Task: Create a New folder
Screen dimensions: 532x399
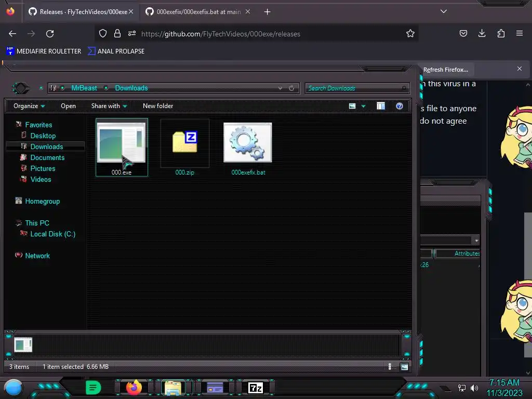Action: [158, 106]
